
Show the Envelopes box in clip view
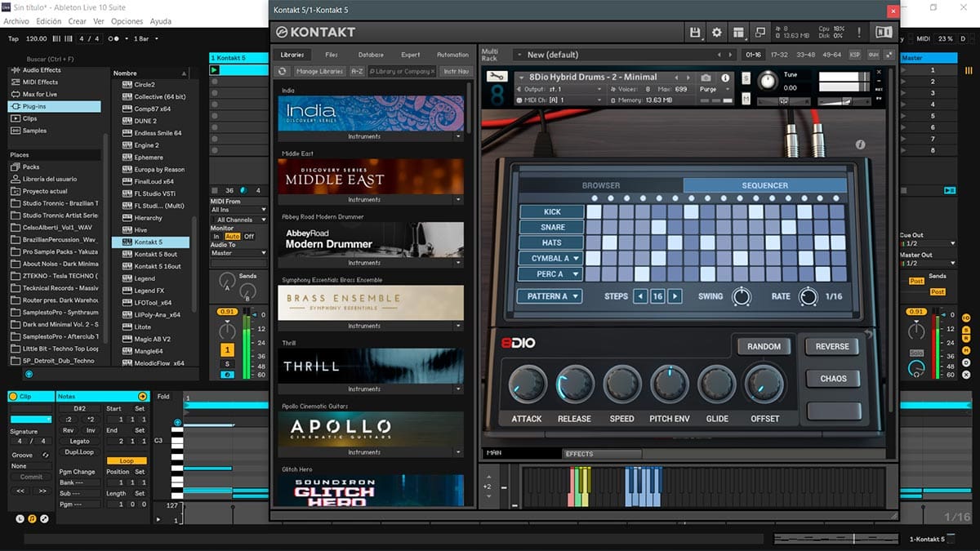click(44, 519)
